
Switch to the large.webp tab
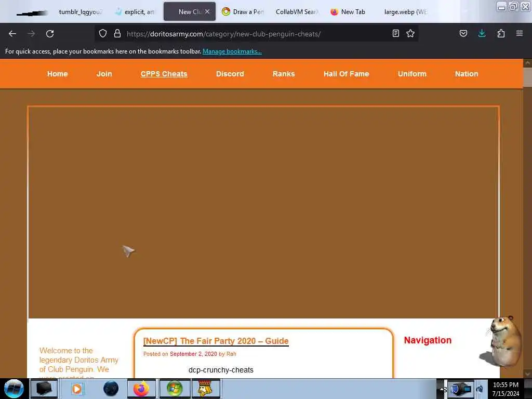click(405, 12)
